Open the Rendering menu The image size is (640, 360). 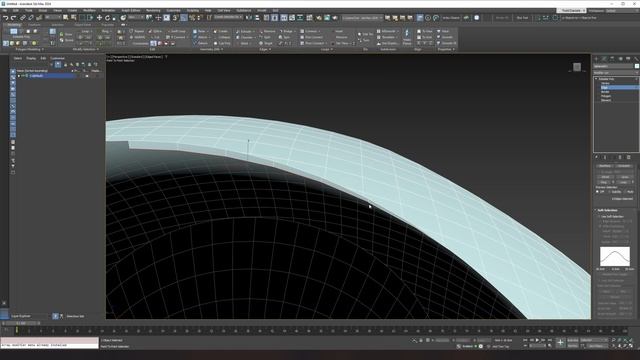pos(153,11)
